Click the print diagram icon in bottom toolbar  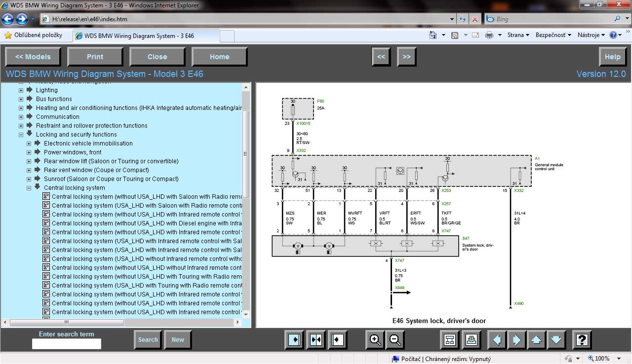pyautogui.click(x=471, y=340)
